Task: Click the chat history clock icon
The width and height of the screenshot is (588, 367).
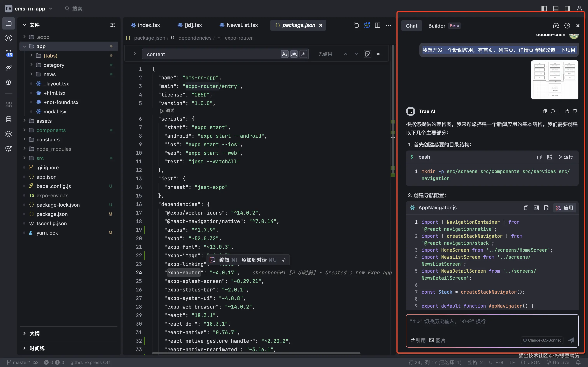Action: [567, 26]
